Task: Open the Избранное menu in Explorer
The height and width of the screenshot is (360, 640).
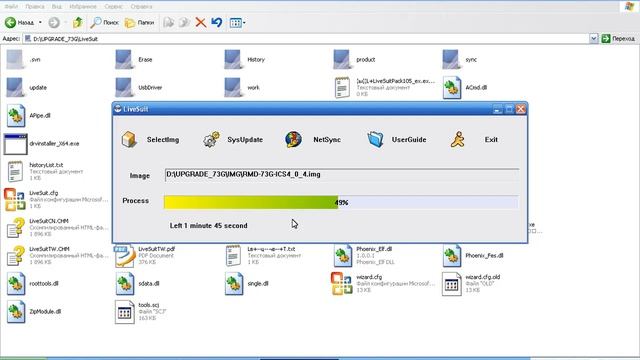Action: (x=83, y=7)
